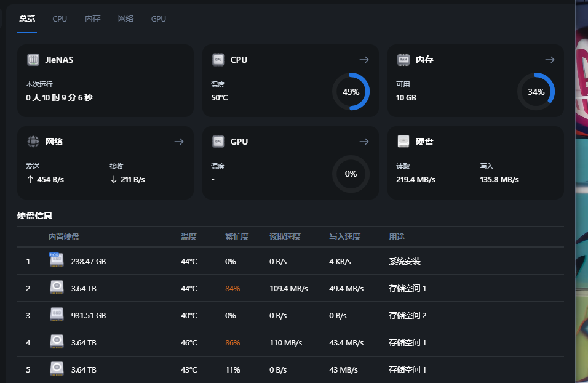Click the GPU card icon
This screenshot has width=588, height=383.
tap(218, 142)
